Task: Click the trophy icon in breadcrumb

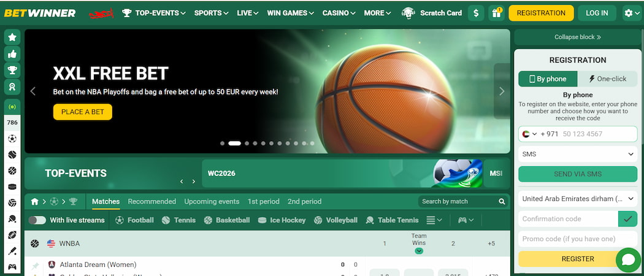Action: (x=73, y=202)
